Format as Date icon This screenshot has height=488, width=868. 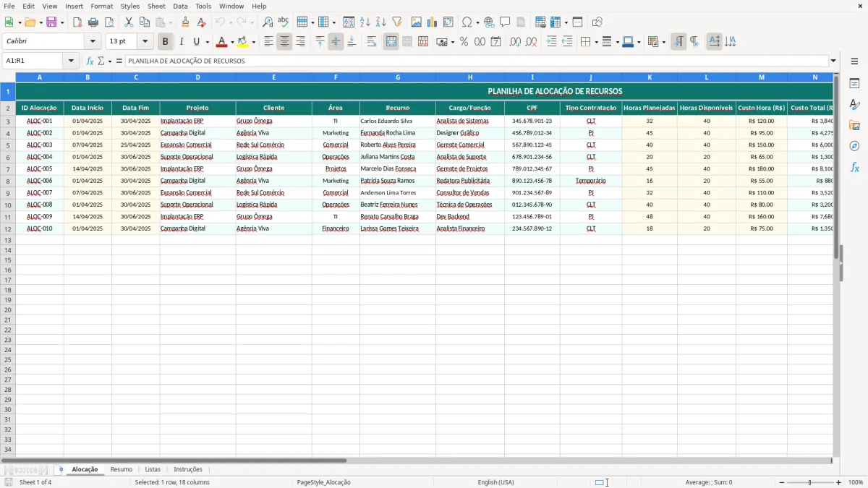(x=495, y=42)
